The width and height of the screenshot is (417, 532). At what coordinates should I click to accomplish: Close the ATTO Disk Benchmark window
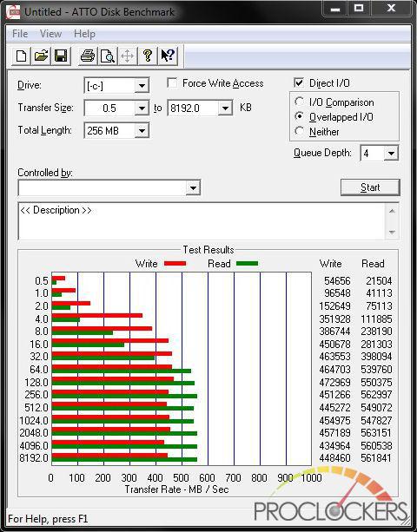pos(391,9)
